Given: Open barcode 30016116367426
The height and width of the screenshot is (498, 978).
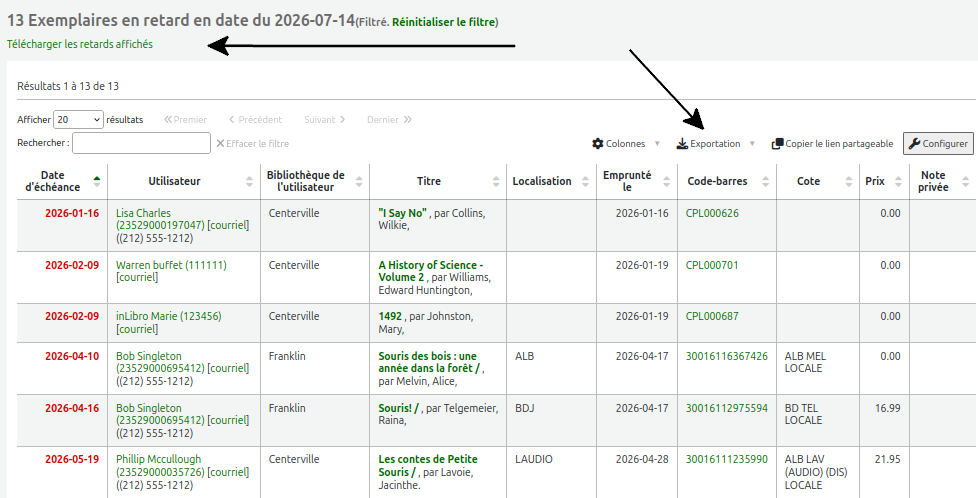Looking at the screenshot, I should pyautogui.click(x=727, y=356).
